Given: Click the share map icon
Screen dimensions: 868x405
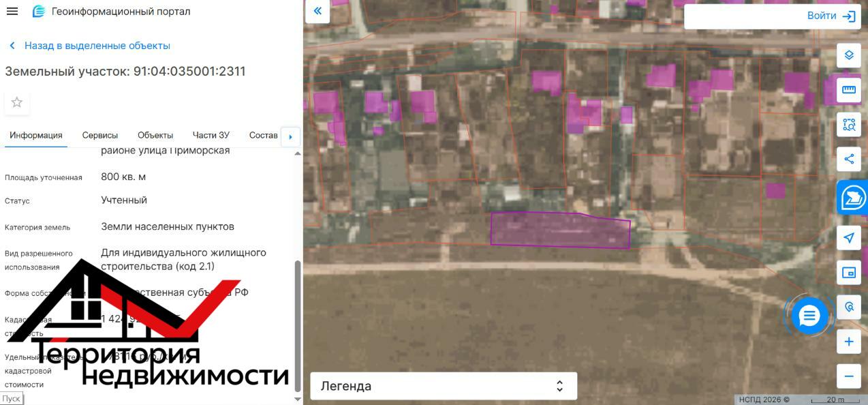Looking at the screenshot, I should click(848, 160).
